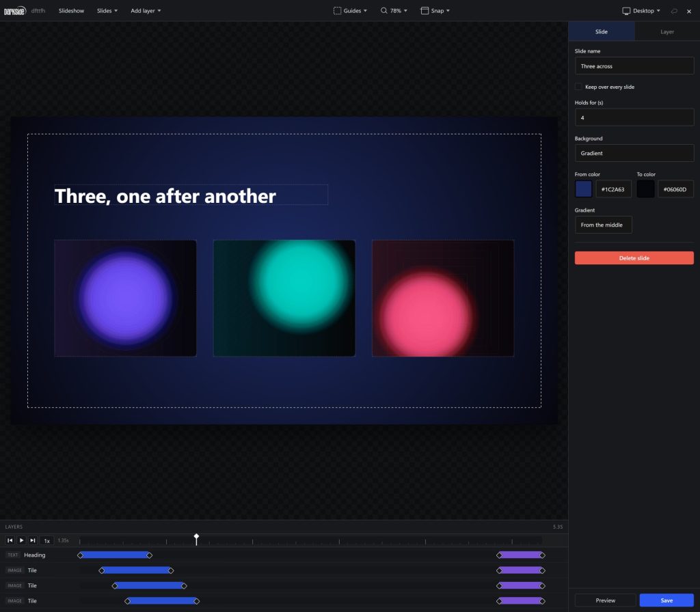Image resolution: width=700 pixels, height=612 pixels.
Task: Switch to the Layer tab
Action: pos(667,31)
